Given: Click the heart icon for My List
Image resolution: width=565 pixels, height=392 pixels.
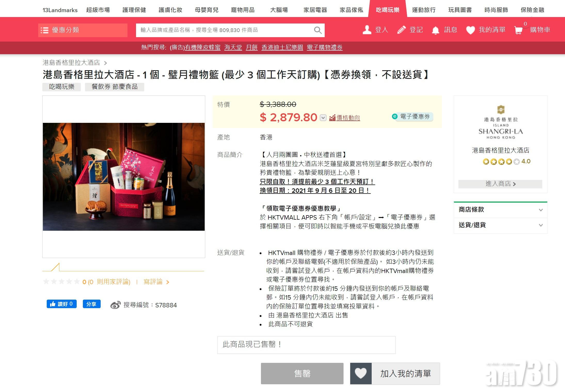Looking at the screenshot, I should pos(470,30).
